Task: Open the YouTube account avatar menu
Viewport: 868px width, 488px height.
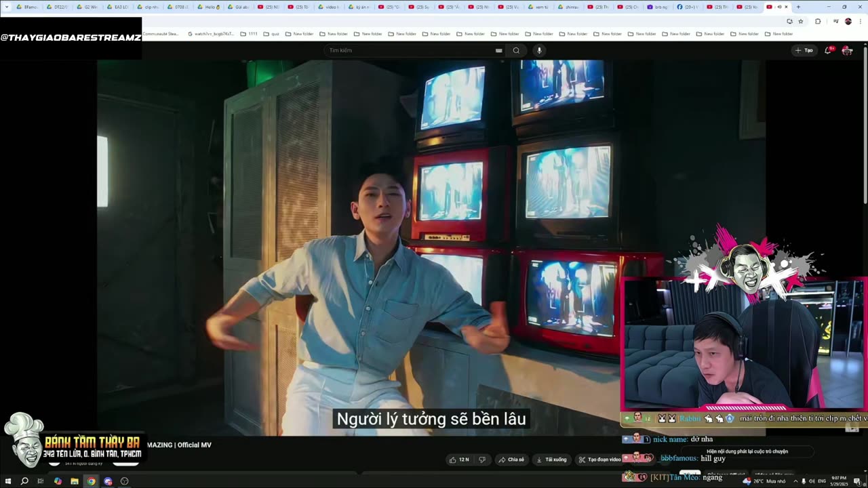Action: pos(847,50)
